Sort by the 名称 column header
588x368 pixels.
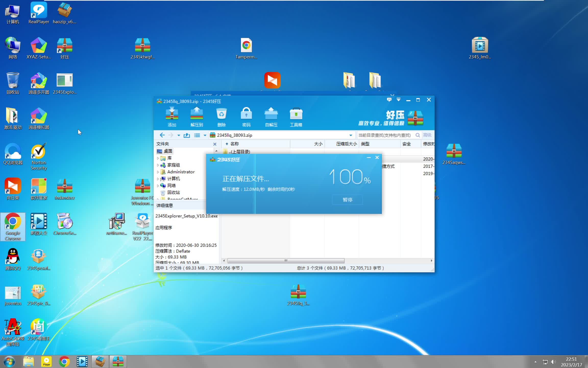click(x=235, y=144)
